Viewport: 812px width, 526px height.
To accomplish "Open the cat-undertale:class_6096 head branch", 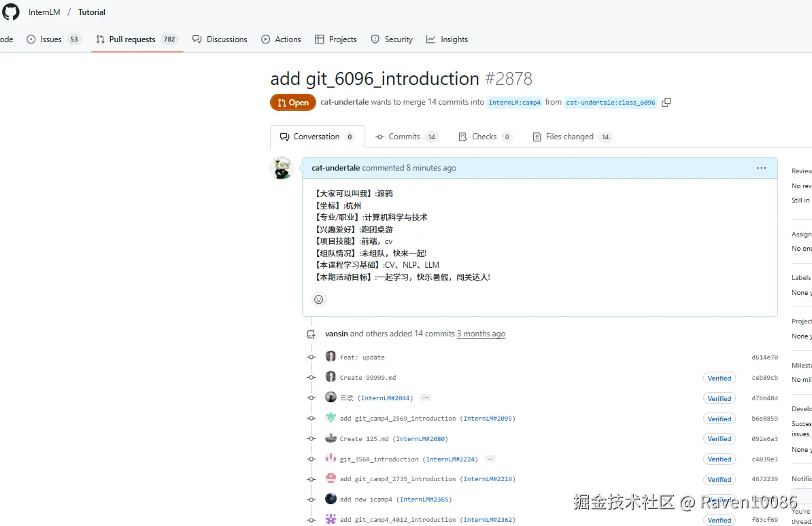I will pos(611,103).
